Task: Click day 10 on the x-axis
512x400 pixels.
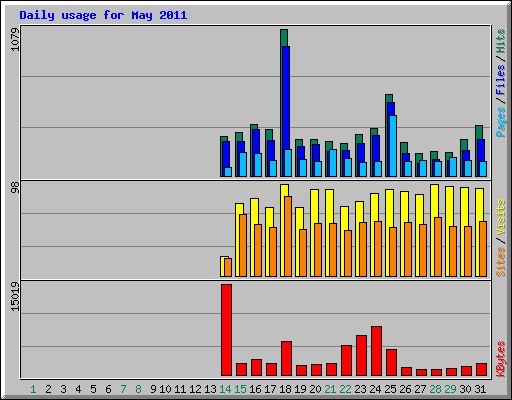Action: pos(165,389)
